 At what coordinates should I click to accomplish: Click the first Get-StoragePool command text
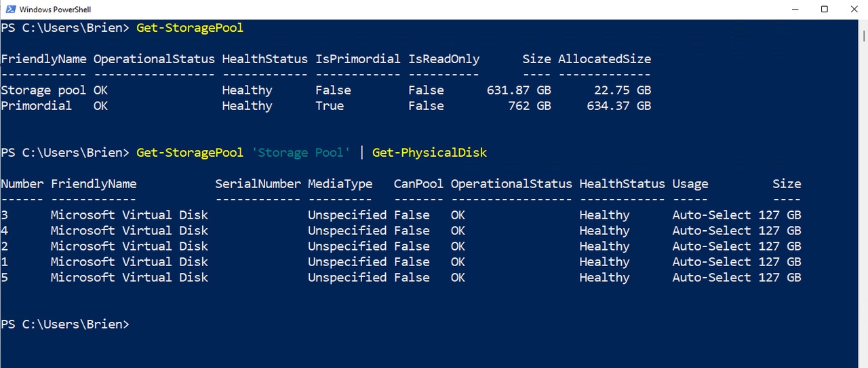coord(189,28)
